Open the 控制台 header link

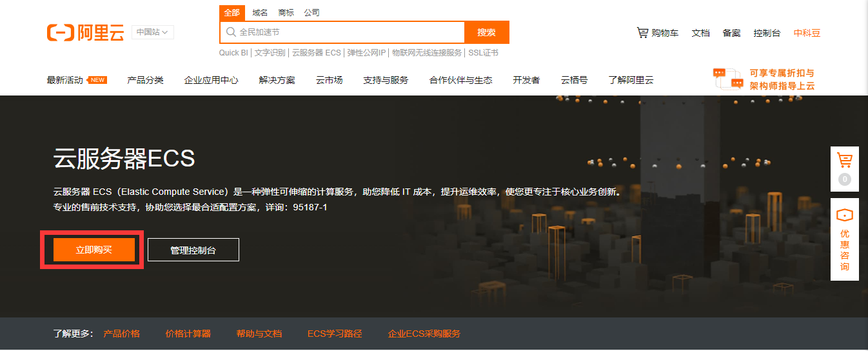[x=767, y=33]
